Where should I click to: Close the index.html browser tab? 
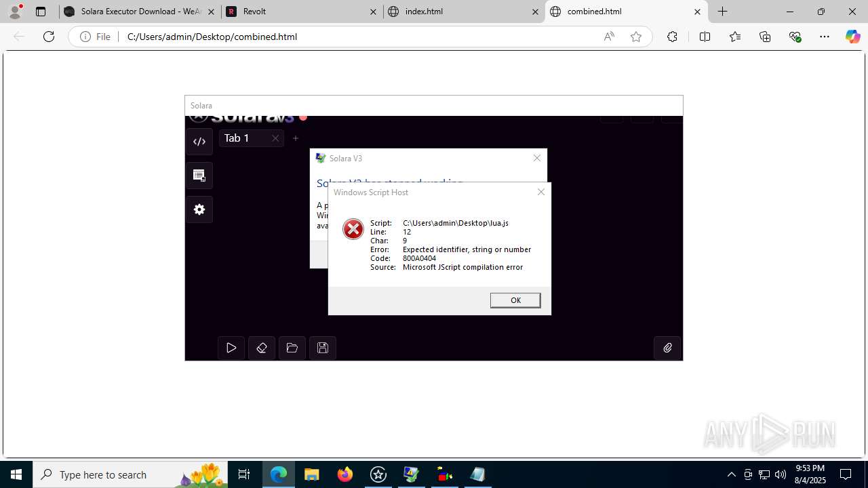(x=536, y=12)
